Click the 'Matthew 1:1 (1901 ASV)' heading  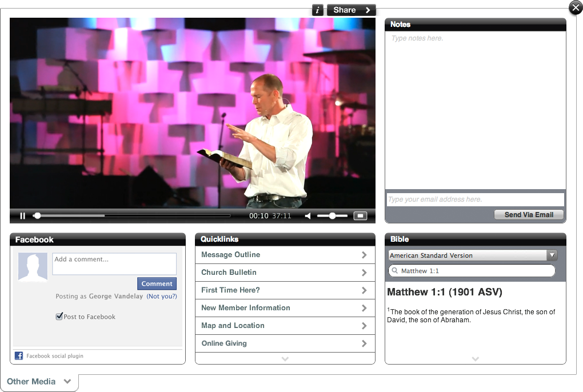[x=445, y=292]
